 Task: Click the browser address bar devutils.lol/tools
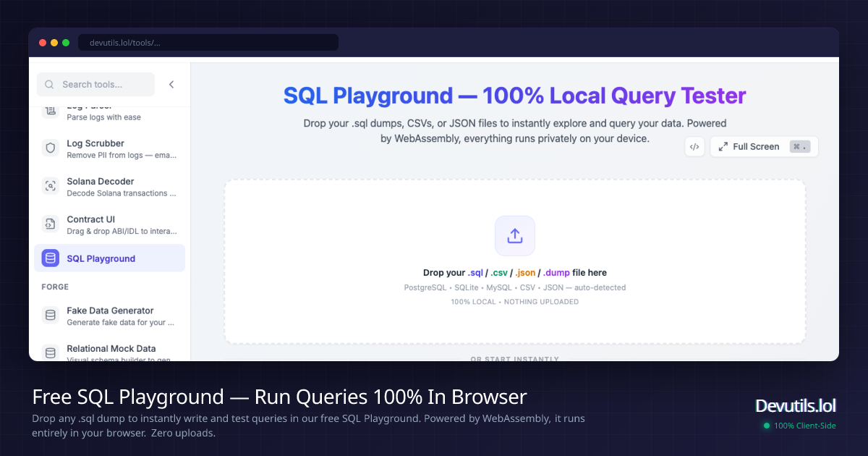pyautogui.click(x=208, y=43)
